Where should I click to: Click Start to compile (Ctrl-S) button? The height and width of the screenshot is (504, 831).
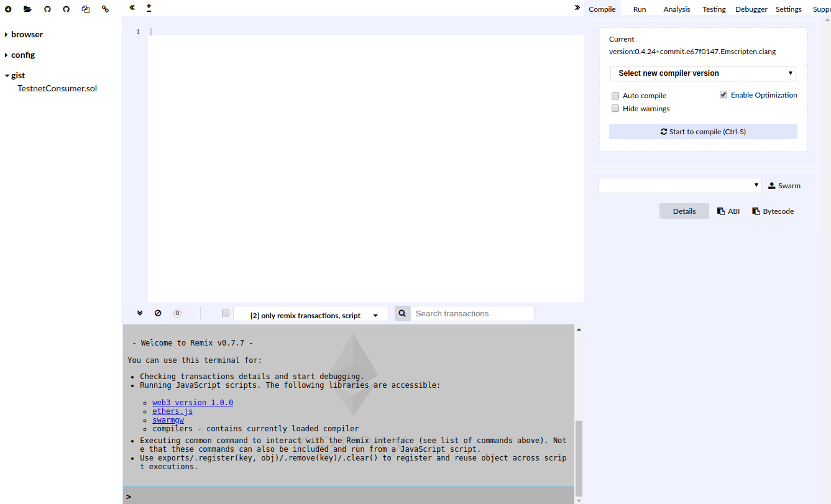coord(703,132)
